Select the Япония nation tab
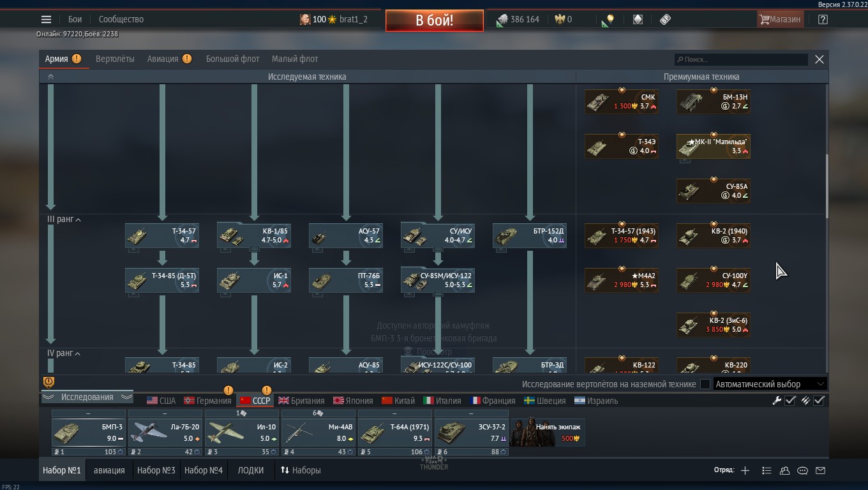Image resolution: width=868 pixels, height=490 pixels. click(x=353, y=401)
